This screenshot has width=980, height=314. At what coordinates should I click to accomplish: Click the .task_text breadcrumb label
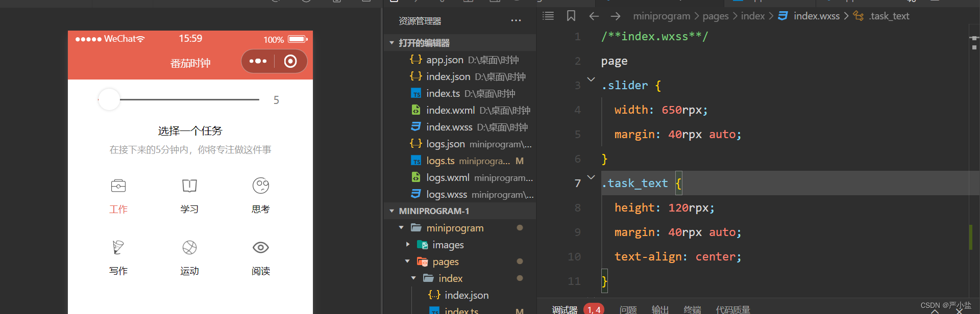pyautogui.click(x=890, y=16)
